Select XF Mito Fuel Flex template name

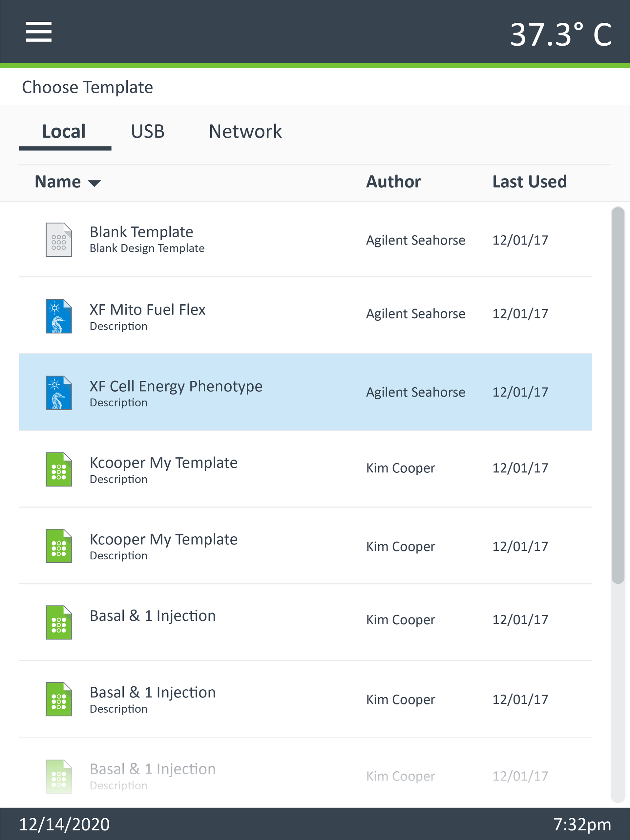tap(147, 310)
